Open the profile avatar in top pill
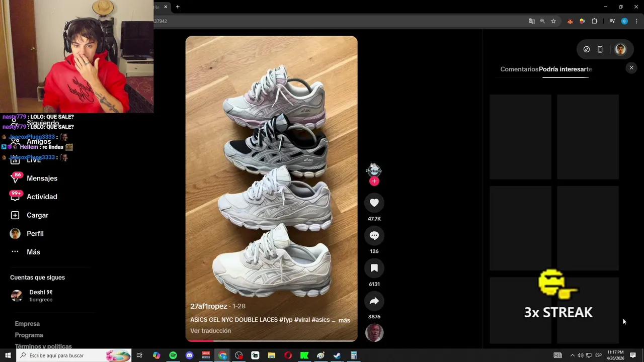 pos(620,49)
